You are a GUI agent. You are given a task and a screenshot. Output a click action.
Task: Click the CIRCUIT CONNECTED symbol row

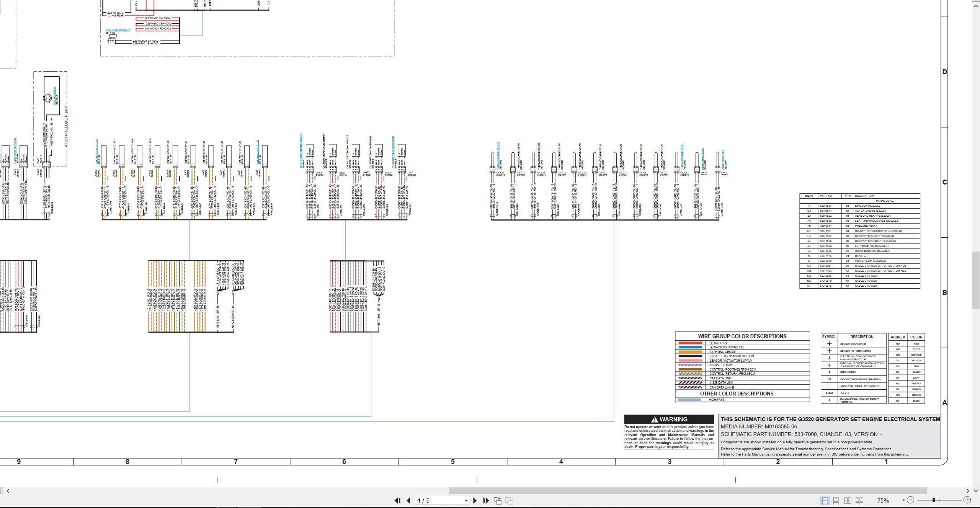point(853,344)
